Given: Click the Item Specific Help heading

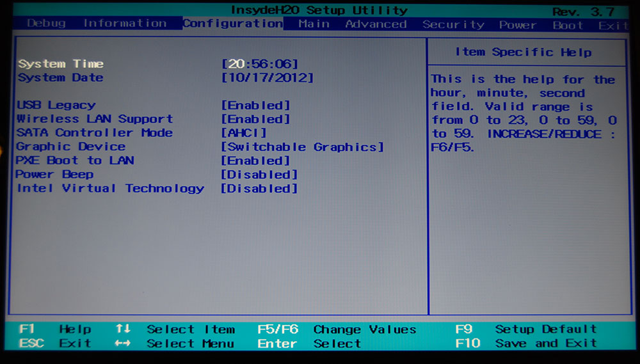Looking at the screenshot, I should [x=524, y=52].
